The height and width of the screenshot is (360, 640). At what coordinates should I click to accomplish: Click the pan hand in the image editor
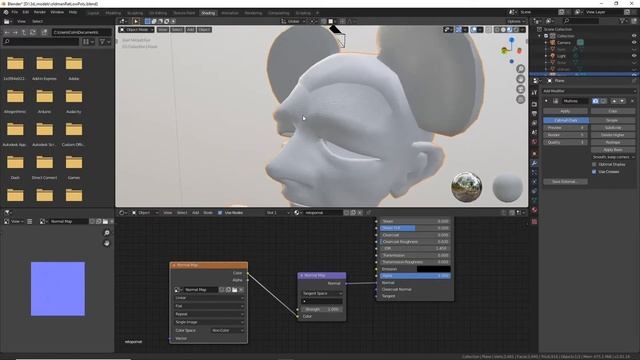coord(107,243)
